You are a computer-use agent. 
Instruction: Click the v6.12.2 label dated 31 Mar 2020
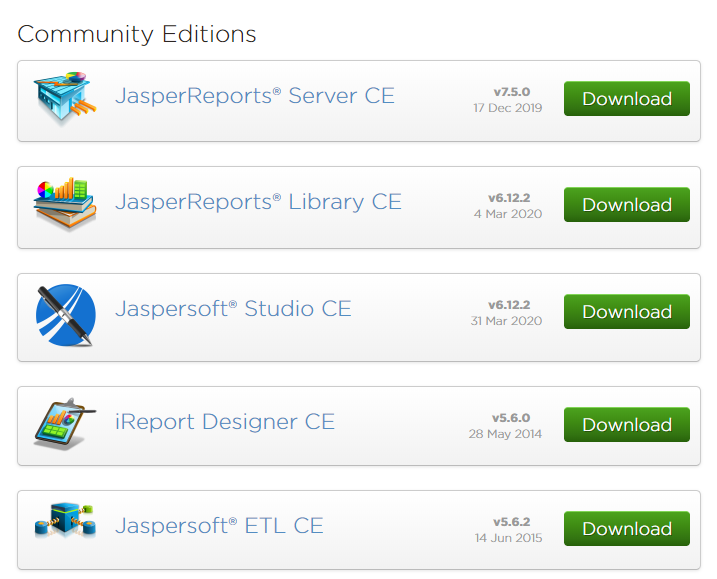509,305
